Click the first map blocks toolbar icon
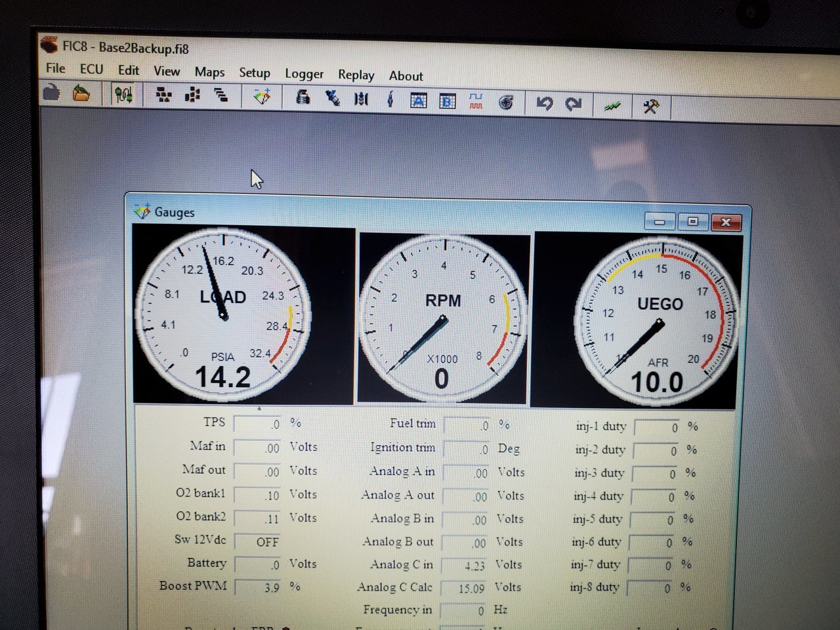This screenshot has width=840, height=630. (x=164, y=96)
